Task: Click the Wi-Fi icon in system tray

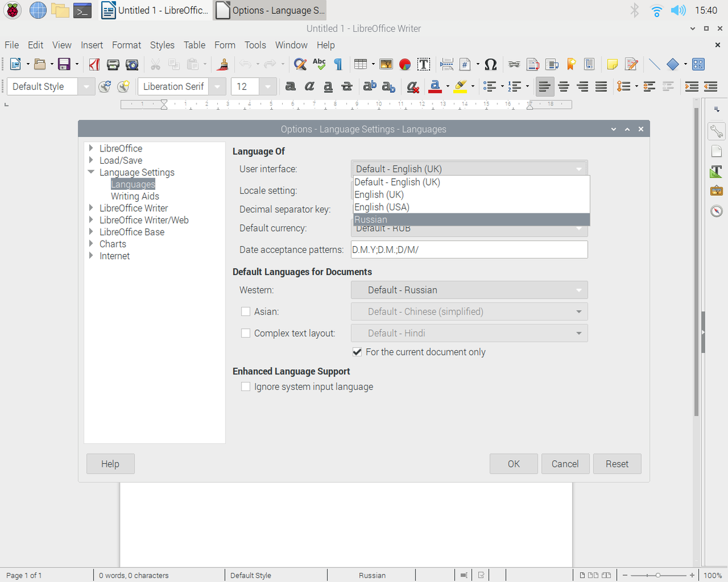Action: 656,10
